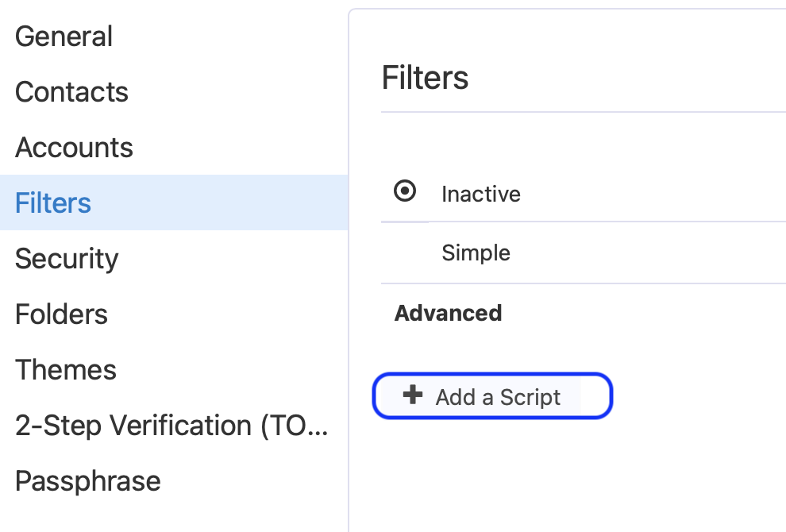Navigate to the Accounts section
The image size is (786, 532).
click(x=74, y=147)
